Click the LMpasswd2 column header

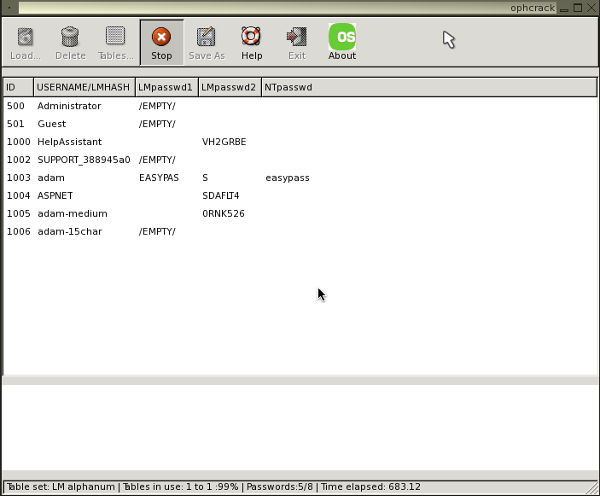pos(229,87)
